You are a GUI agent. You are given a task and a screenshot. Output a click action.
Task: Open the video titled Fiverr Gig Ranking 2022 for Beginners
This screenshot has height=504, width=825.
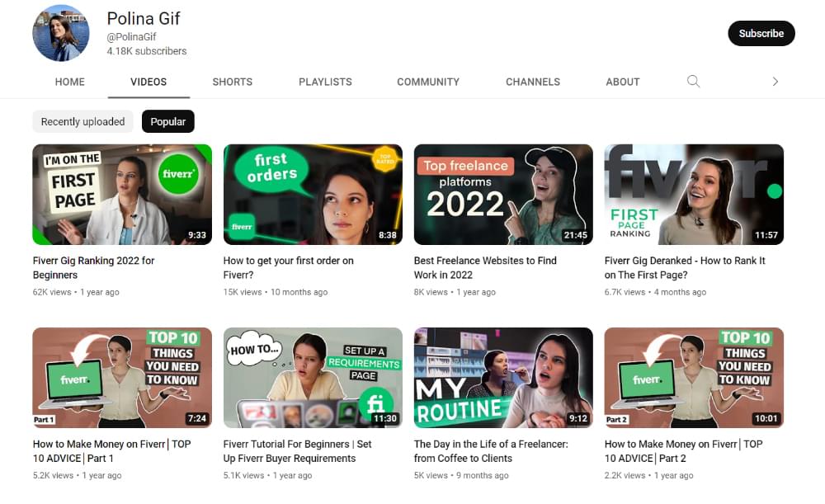(x=121, y=194)
